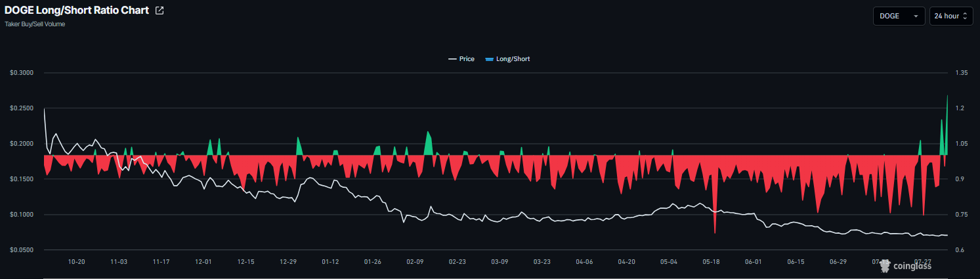
Task: Click the 06-01 date label
Action: click(x=754, y=261)
